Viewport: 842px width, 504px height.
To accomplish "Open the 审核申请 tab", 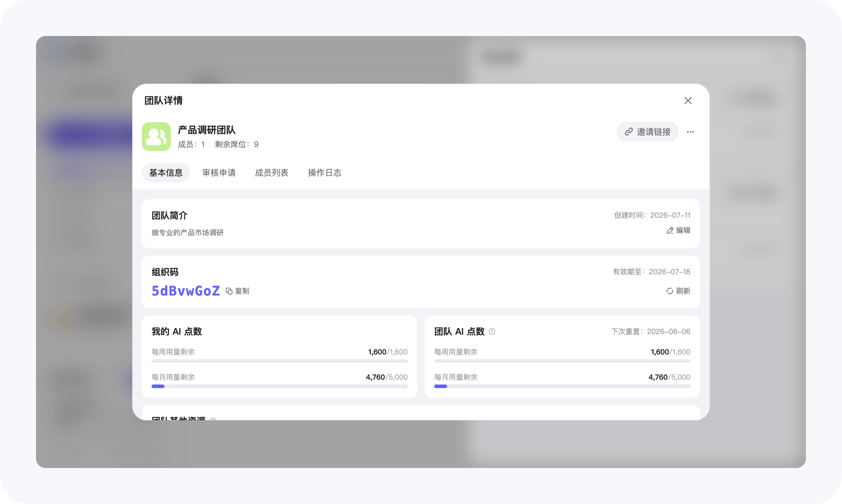I will [x=219, y=173].
